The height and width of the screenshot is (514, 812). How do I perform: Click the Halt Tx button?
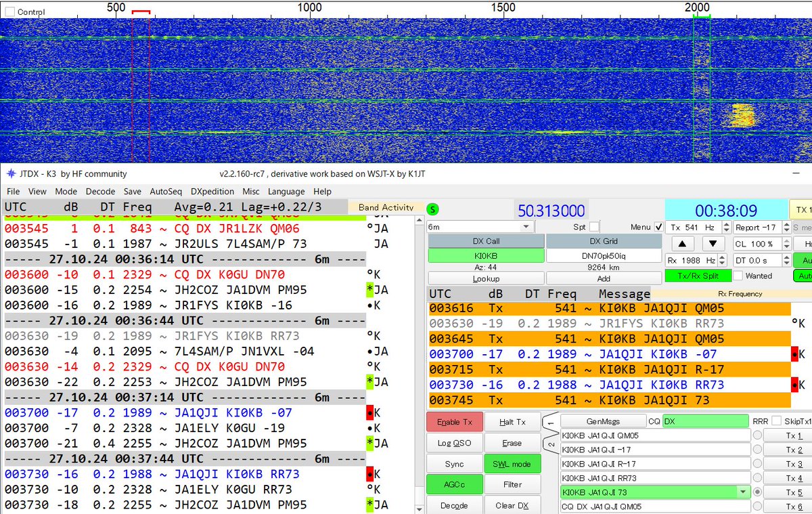tap(512, 422)
